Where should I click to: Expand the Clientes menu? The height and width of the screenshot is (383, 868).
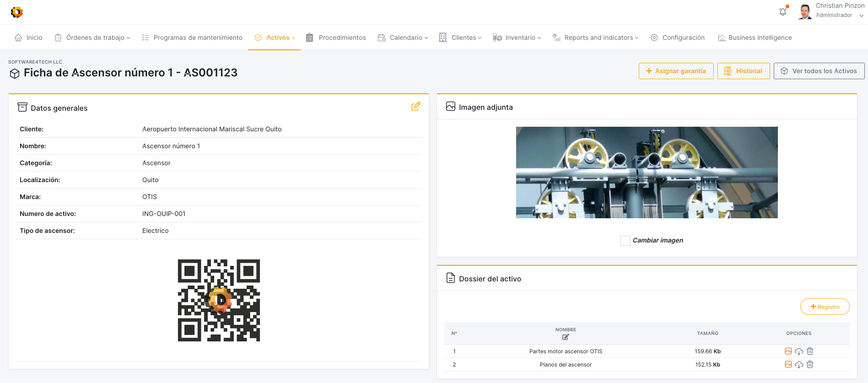460,38
